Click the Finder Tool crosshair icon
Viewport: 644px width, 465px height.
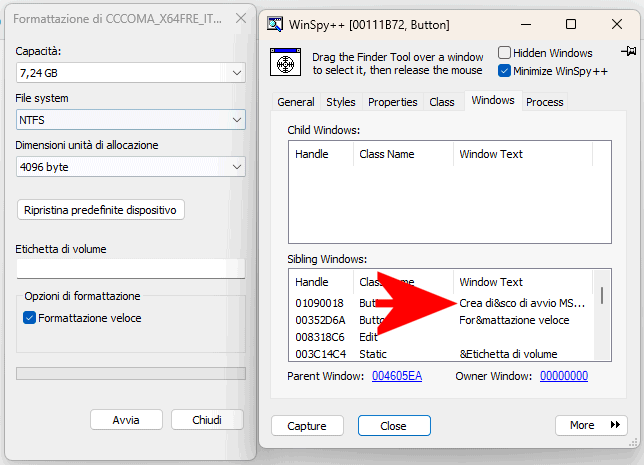pos(288,62)
